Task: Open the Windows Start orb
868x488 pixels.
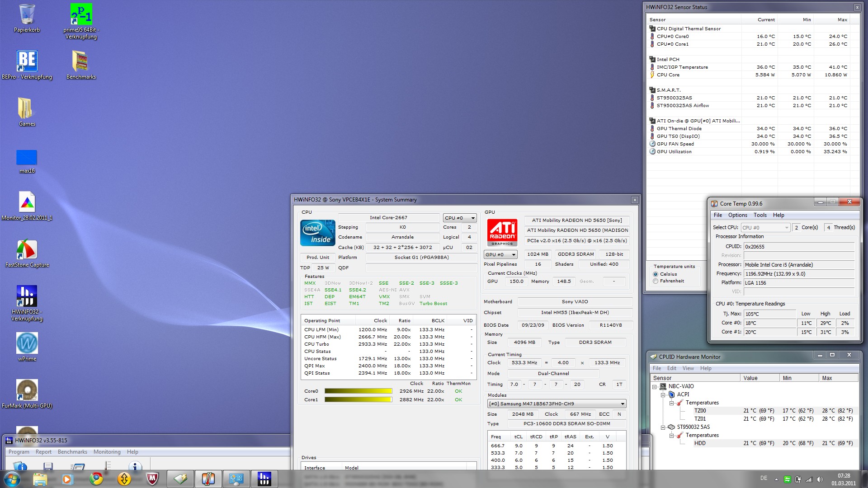Action: (x=12, y=479)
